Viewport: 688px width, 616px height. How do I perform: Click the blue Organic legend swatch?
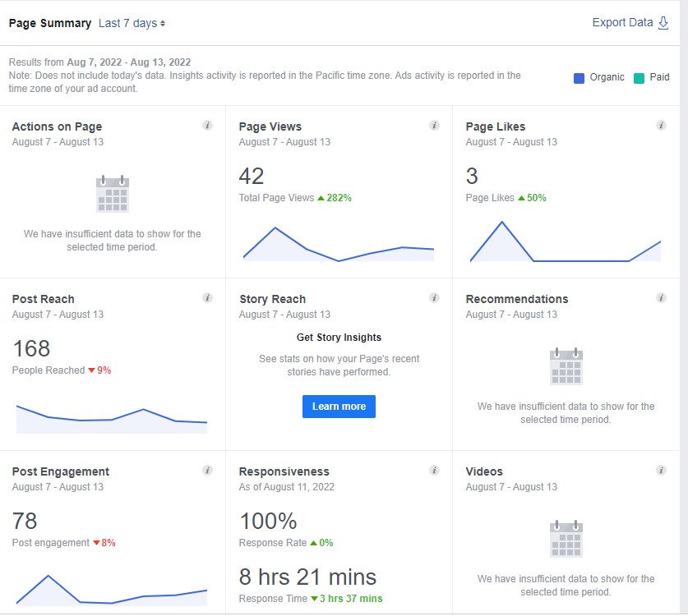pos(579,78)
